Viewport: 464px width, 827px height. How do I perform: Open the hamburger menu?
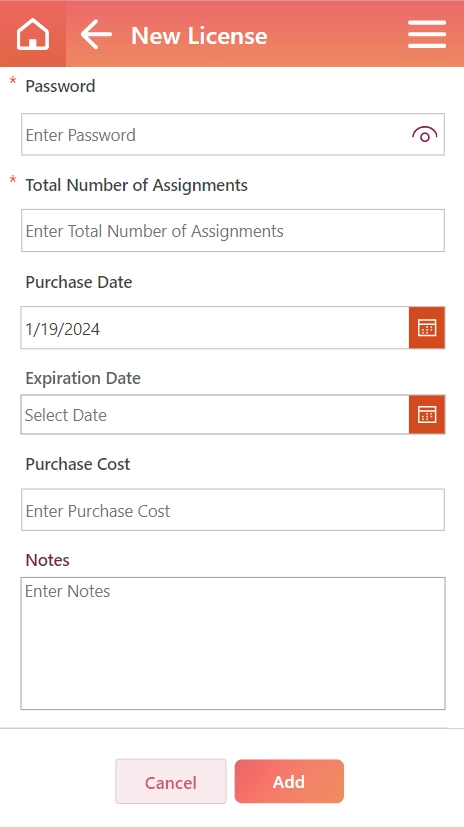(x=427, y=34)
